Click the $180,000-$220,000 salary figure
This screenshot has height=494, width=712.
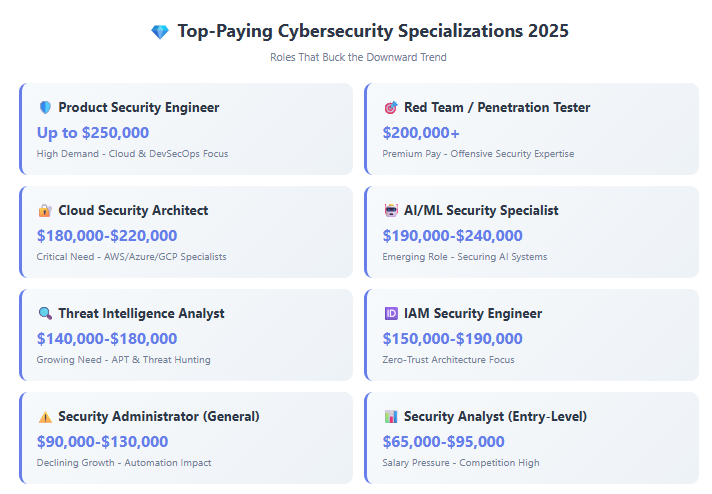107,236
